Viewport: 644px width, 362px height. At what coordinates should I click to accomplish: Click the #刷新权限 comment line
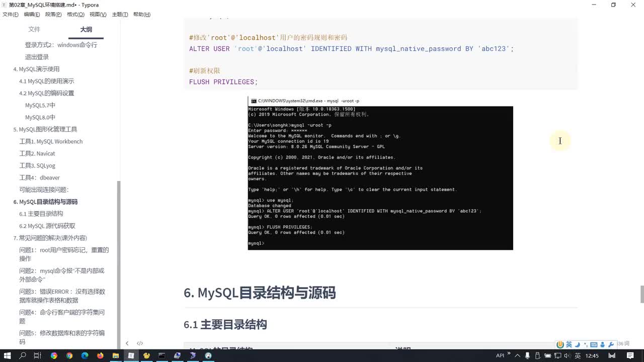click(205, 71)
